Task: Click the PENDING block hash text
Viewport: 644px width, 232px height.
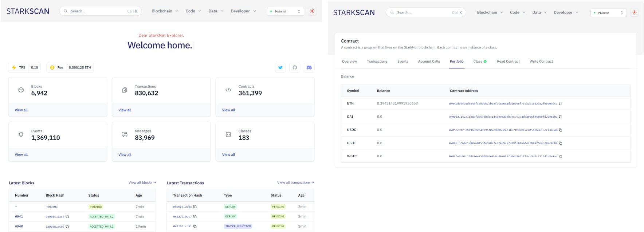Action: click(x=51, y=207)
